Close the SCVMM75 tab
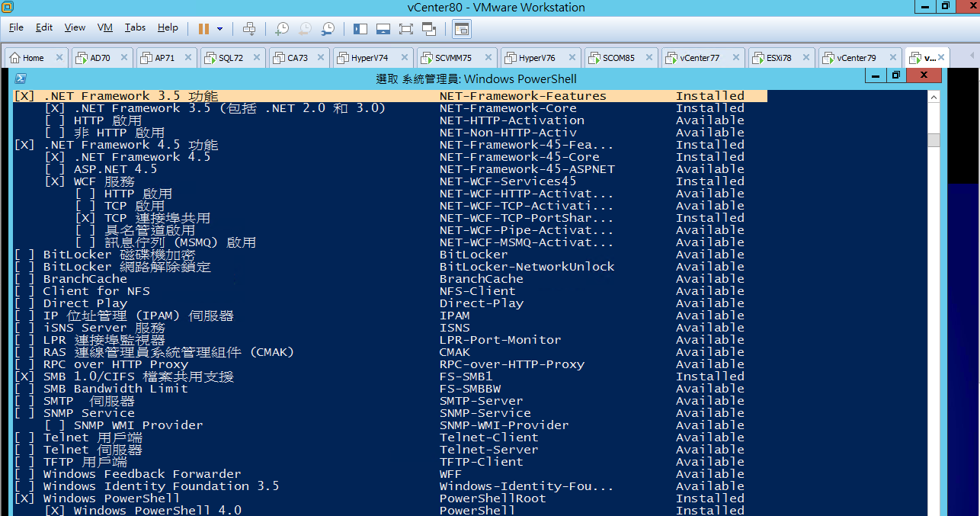Screen dimensions: 980x516 [x=488, y=58]
